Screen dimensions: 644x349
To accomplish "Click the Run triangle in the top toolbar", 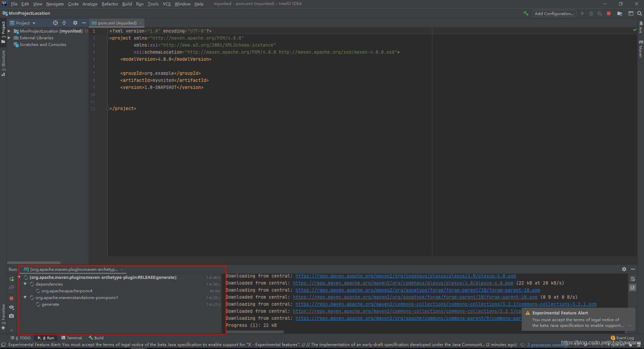I will tap(583, 13).
